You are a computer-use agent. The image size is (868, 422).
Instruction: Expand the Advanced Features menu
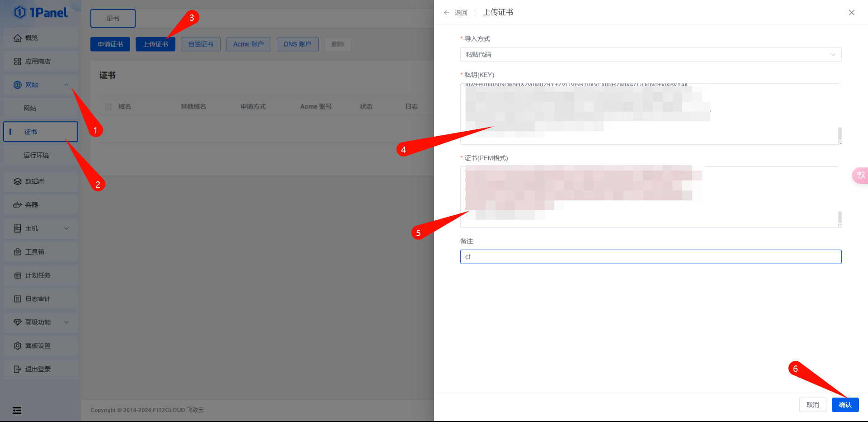click(66, 322)
